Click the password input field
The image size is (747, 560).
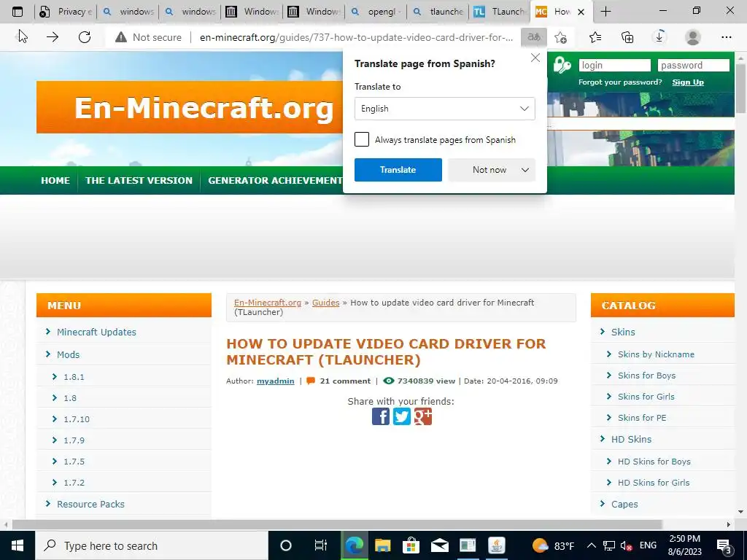coord(693,65)
